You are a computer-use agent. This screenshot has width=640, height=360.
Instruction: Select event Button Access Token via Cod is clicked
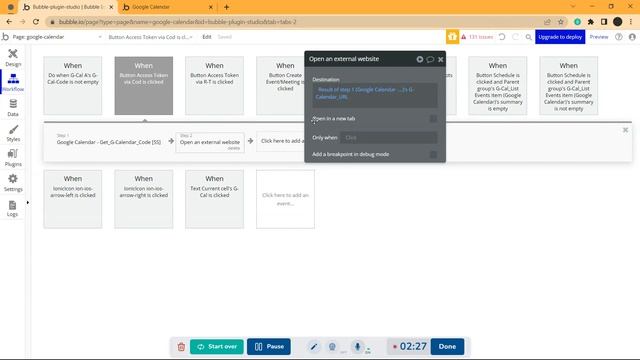[x=144, y=86]
